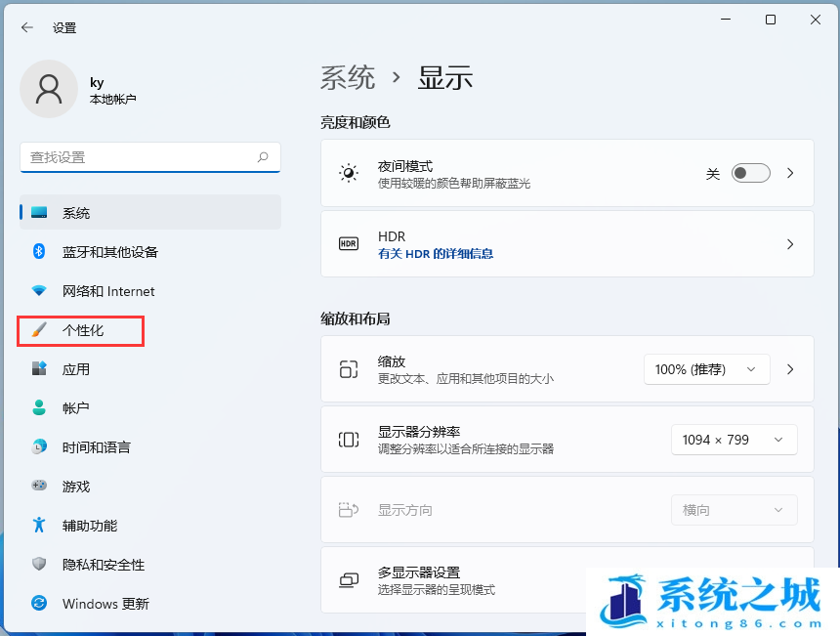
Task: Click the back arrow in title bar
Action: 26,27
